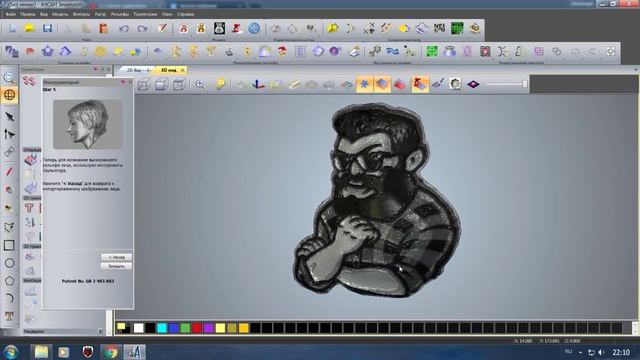Click the blue ring icon in second toolbar

point(450,51)
